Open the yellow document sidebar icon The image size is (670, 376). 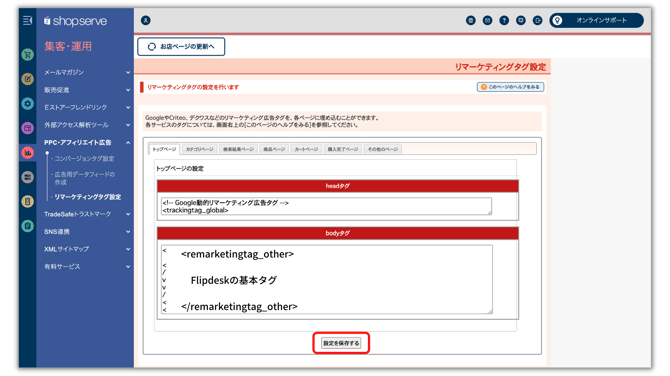[x=28, y=201]
